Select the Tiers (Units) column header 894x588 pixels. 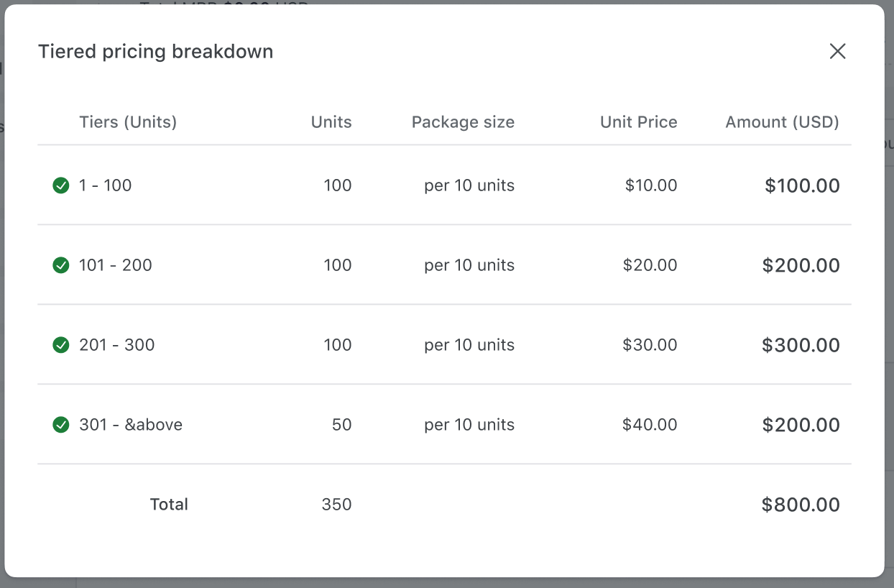tap(128, 122)
